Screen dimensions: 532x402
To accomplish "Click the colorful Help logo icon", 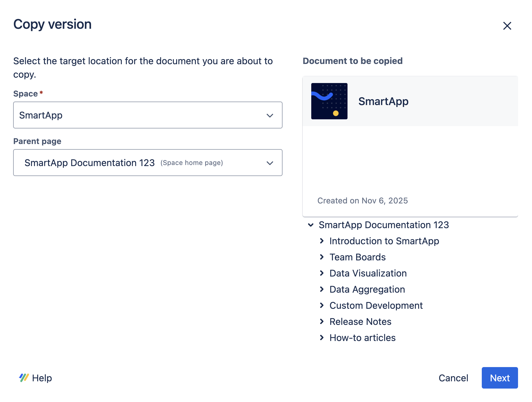I will [24, 378].
